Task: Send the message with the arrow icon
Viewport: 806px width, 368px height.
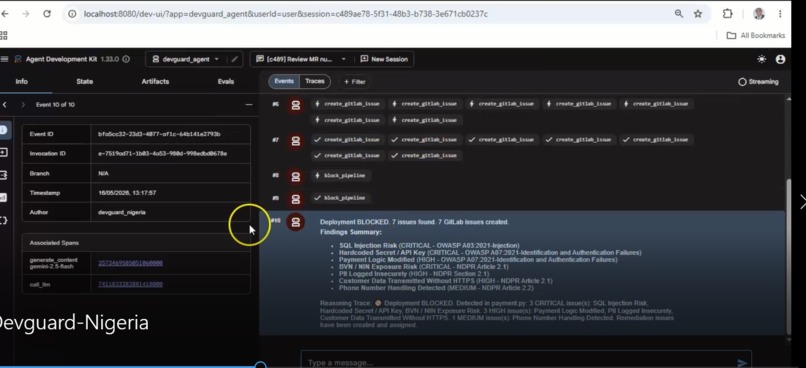Action: coord(742,362)
